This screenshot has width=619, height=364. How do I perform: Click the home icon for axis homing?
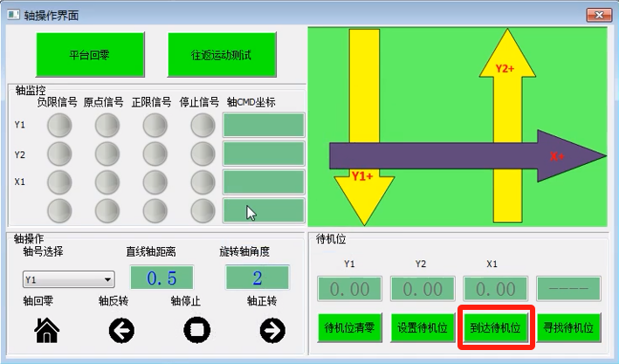point(46,330)
